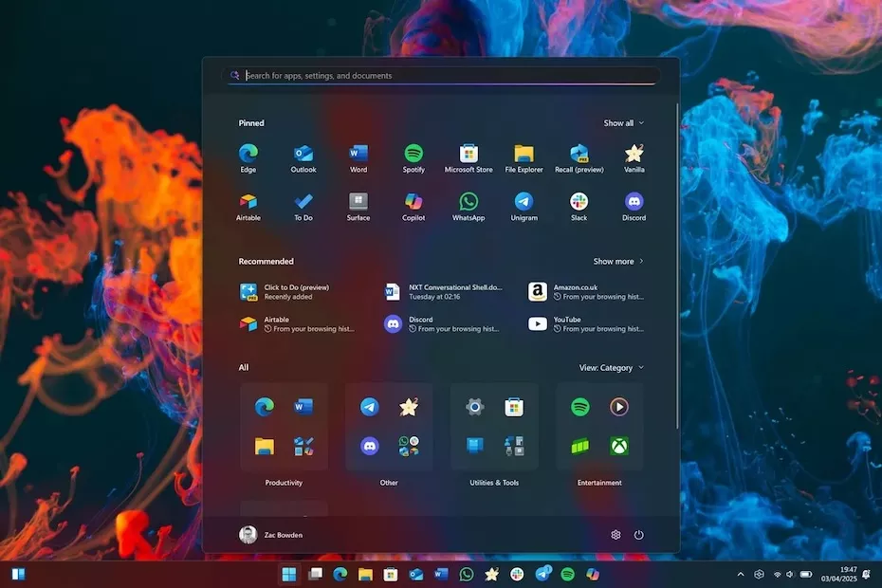
Task: Open Copilot from the pinned apps
Action: (x=413, y=200)
